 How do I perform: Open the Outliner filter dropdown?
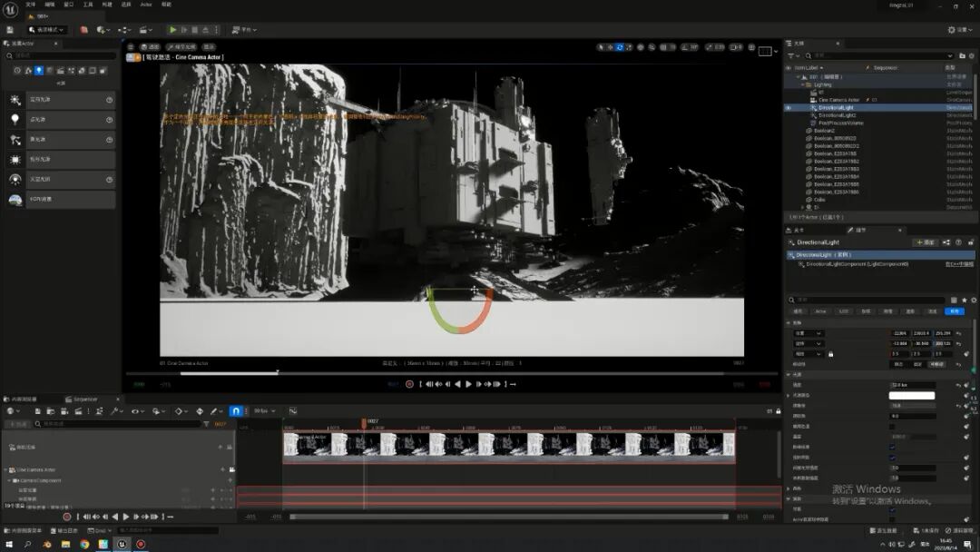pos(792,55)
